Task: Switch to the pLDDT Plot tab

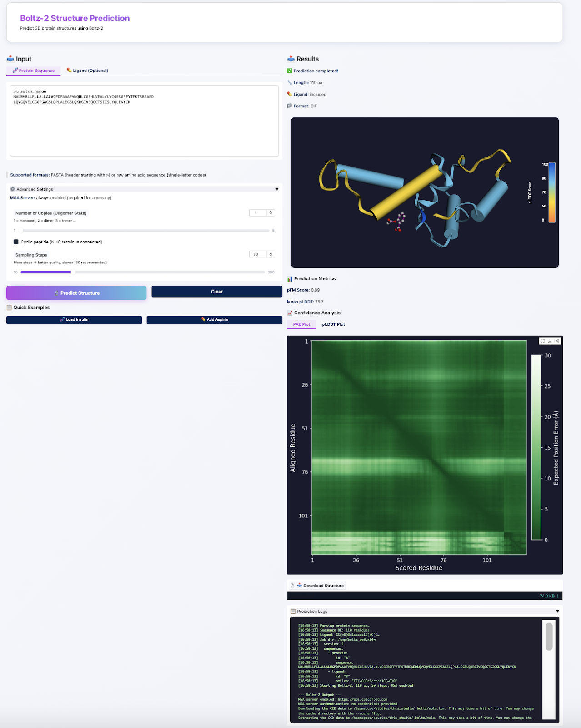Action: 333,324
